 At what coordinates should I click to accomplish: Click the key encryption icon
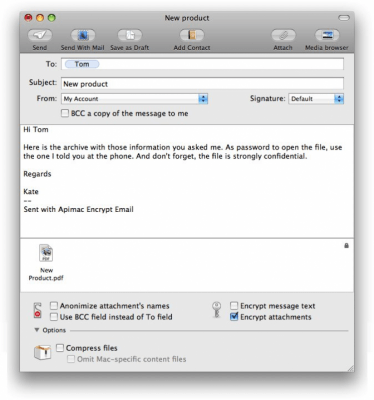pos(217,310)
